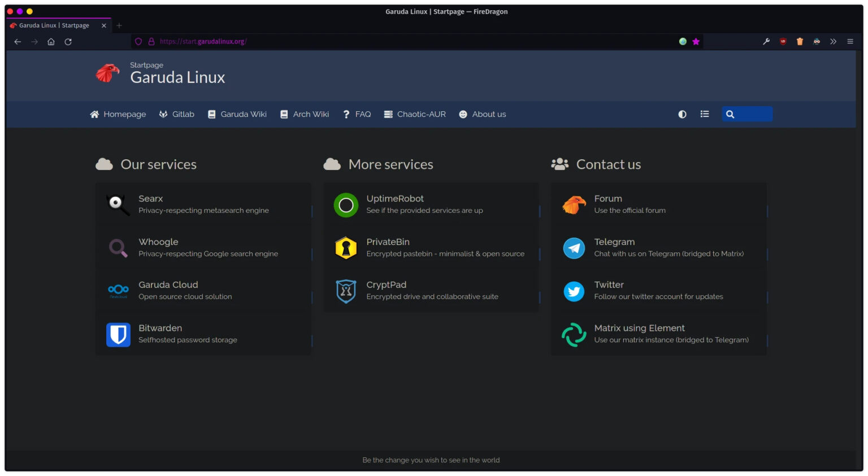Open the hamburger application menu
This screenshot has height=476, width=868.
(850, 41)
